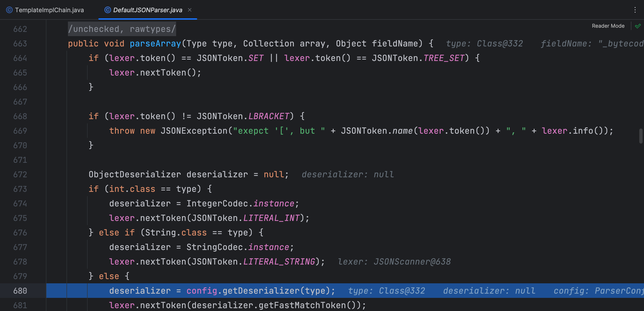
Task: Expand the folded /unchecked, rawtypes/ annotation
Action: (122, 29)
